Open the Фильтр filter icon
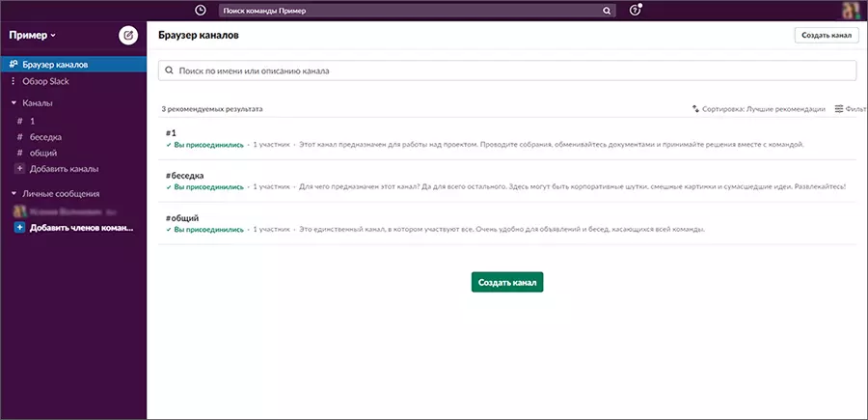 (x=839, y=109)
